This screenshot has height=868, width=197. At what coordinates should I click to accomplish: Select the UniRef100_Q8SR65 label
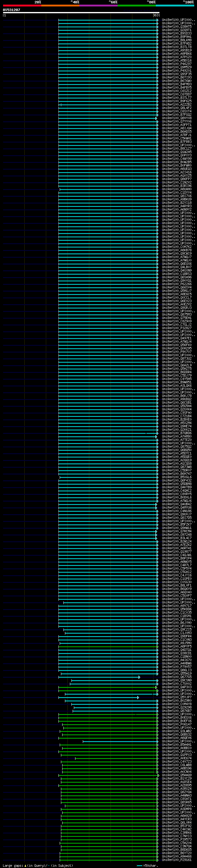(177, 802)
